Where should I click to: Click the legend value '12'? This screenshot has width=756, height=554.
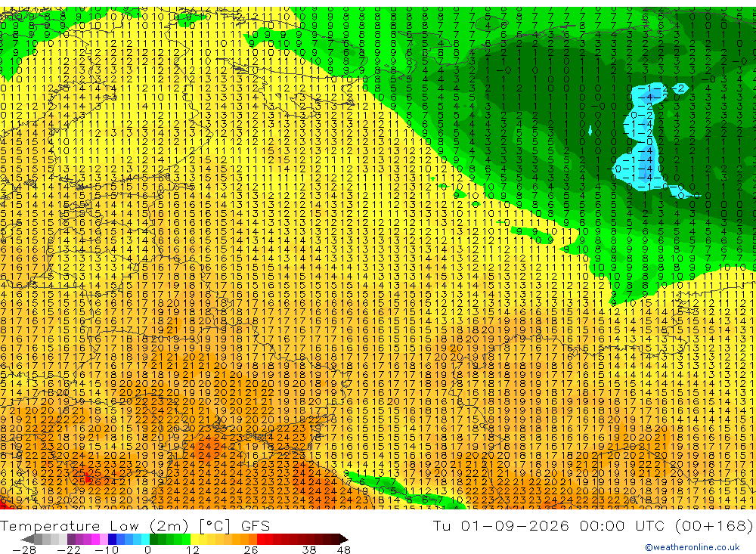[x=193, y=549]
